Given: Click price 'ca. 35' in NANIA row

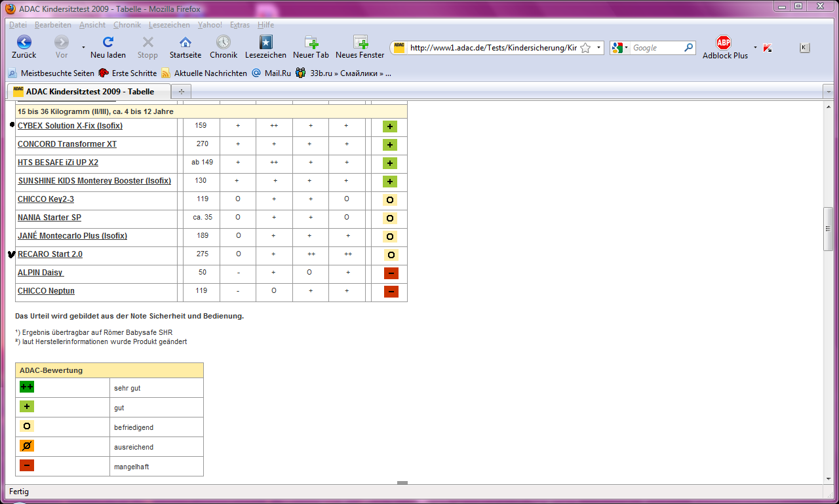Looking at the screenshot, I should [202, 217].
